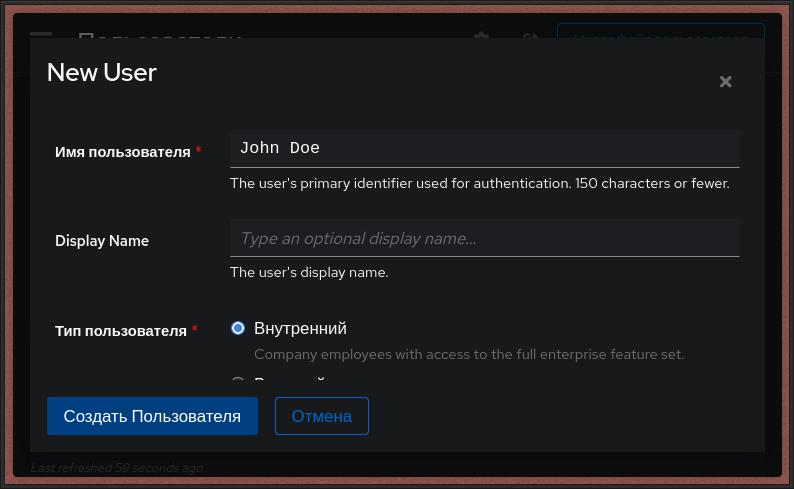
Task: Close the New User dialog with X
Action: point(726,82)
